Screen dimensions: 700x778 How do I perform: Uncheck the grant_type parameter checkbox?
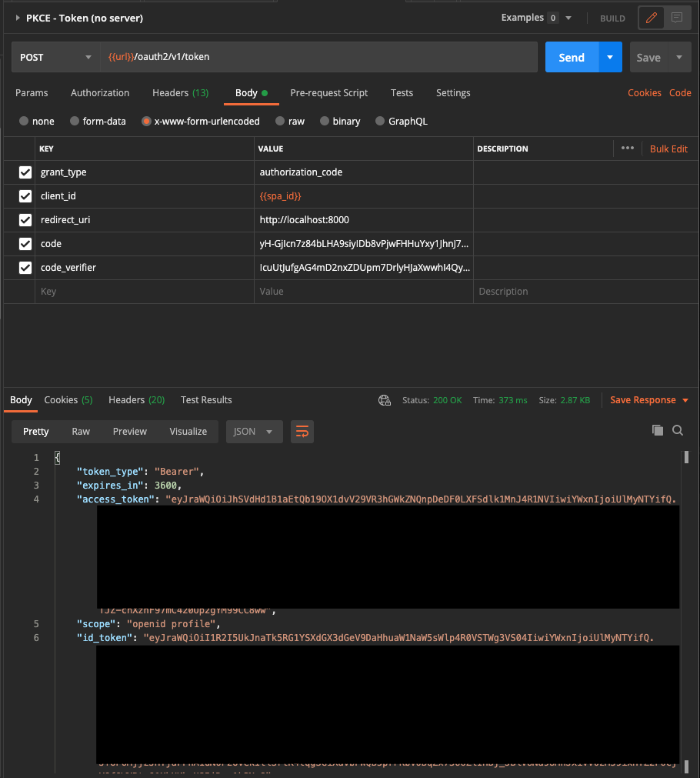[25, 172]
